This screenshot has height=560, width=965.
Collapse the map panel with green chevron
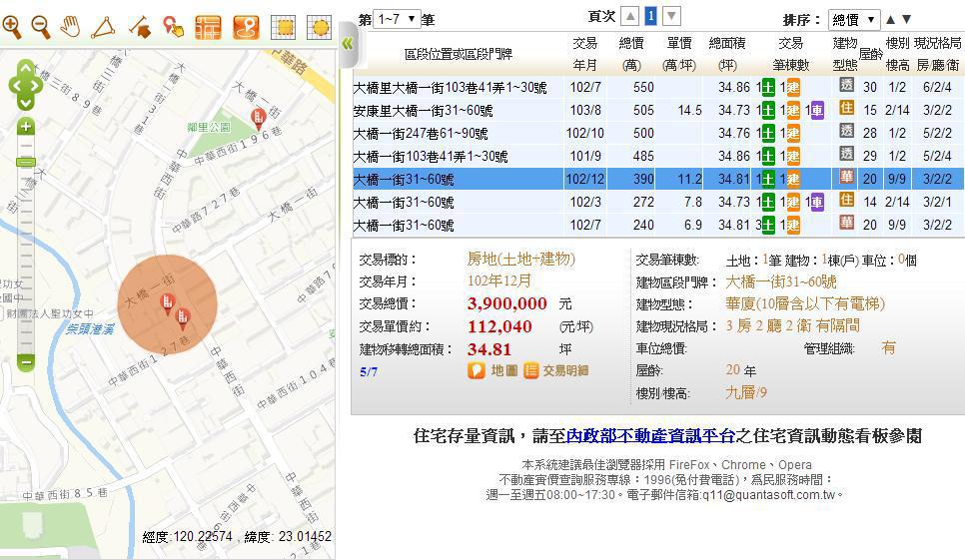pyautogui.click(x=347, y=43)
